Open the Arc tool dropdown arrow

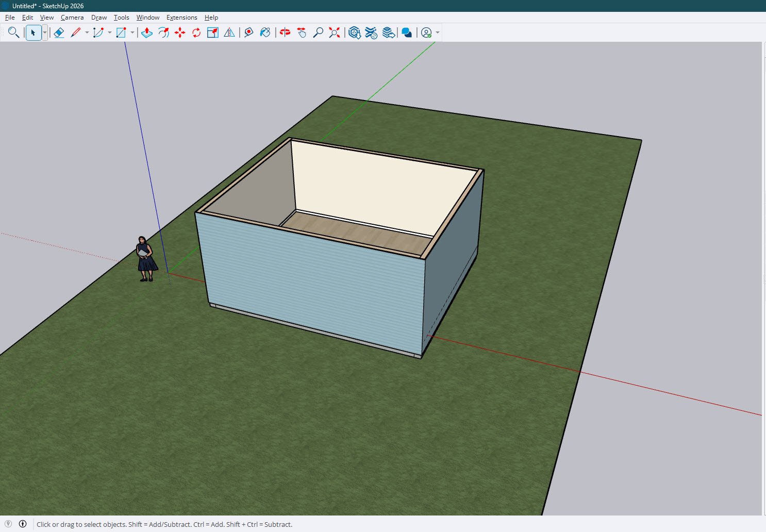[110, 33]
